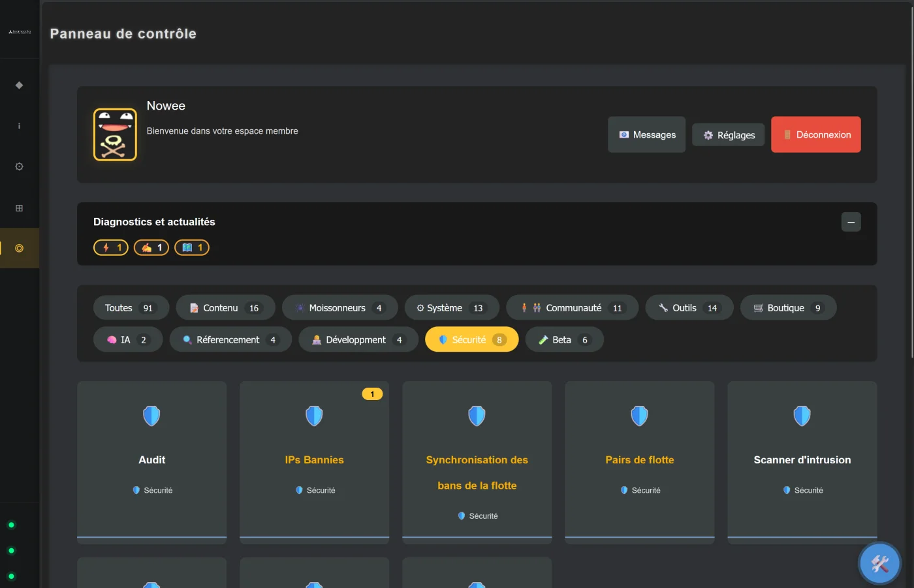
Task: Filter by Beta category
Action: (x=565, y=339)
